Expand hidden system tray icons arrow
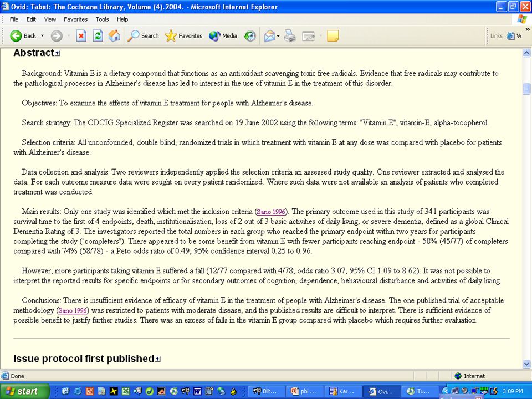The width and height of the screenshot is (532, 399). click(446, 391)
